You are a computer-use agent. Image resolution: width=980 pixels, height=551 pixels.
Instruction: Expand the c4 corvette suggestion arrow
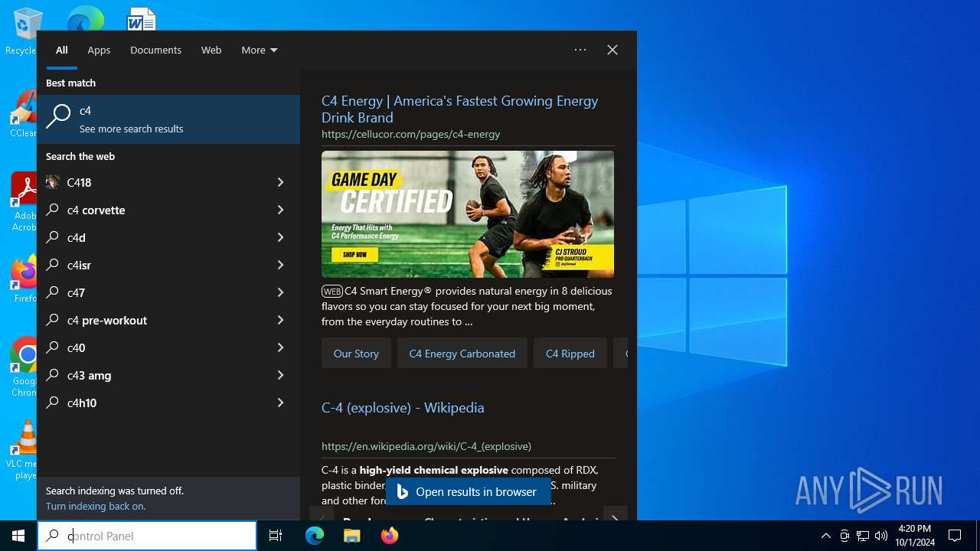tap(280, 210)
